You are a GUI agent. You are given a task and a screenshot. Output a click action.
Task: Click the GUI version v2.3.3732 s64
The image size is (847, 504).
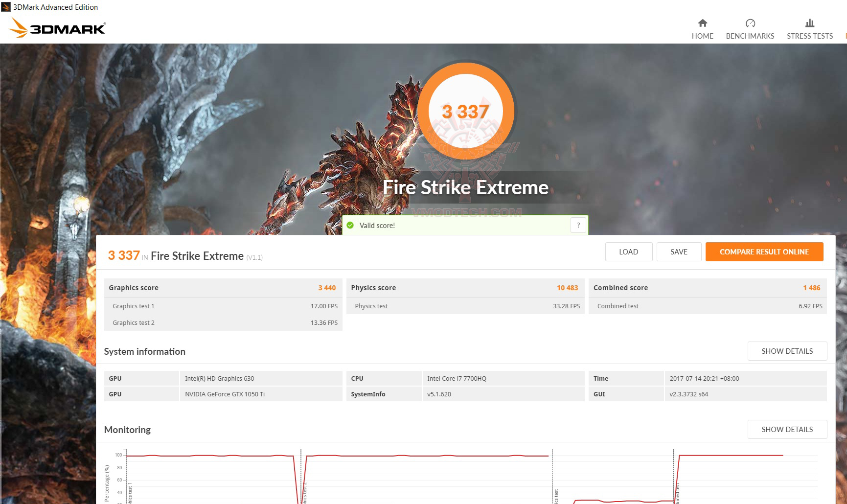click(688, 394)
